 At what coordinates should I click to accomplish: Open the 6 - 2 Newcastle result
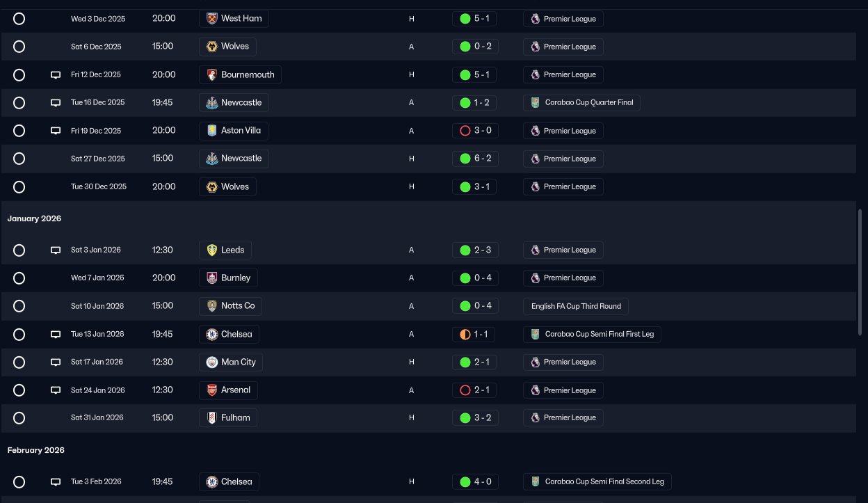pyautogui.click(x=474, y=159)
